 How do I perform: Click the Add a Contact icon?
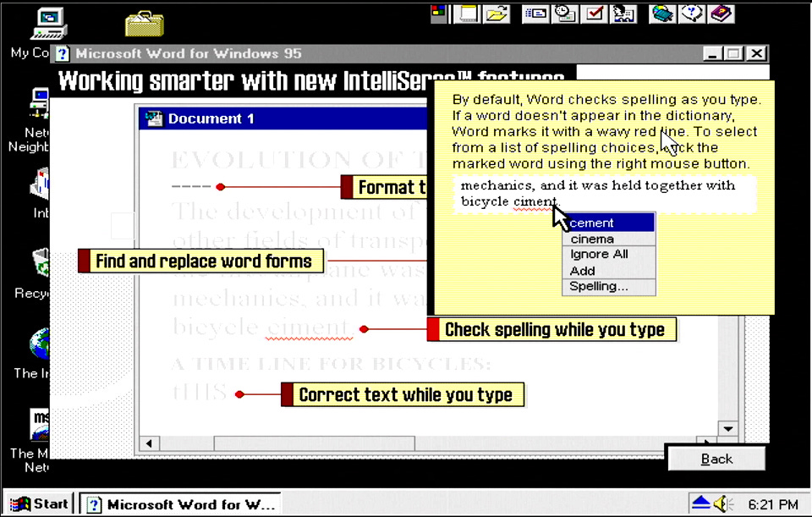click(623, 14)
